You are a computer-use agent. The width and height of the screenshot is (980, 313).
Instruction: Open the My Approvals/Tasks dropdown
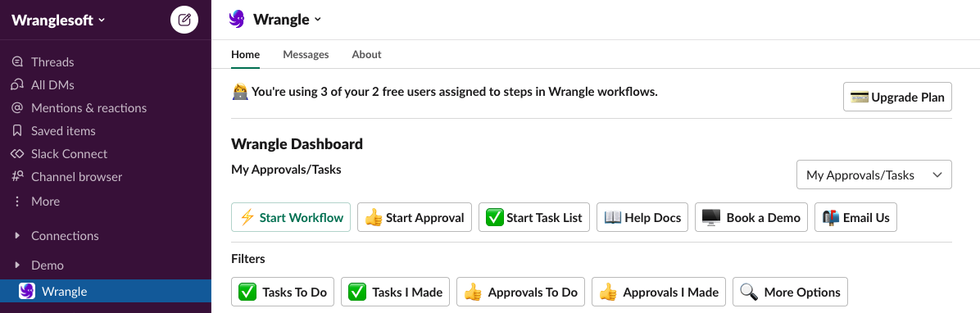(873, 175)
